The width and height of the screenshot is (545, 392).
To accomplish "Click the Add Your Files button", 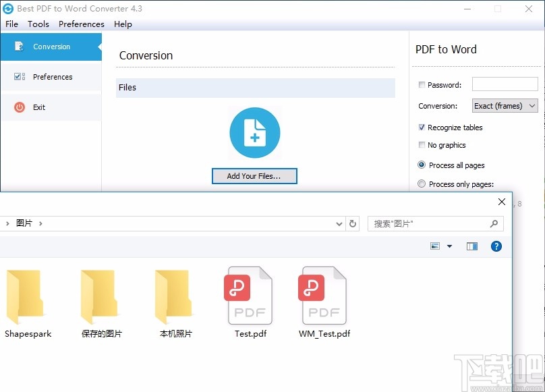I will [x=254, y=176].
